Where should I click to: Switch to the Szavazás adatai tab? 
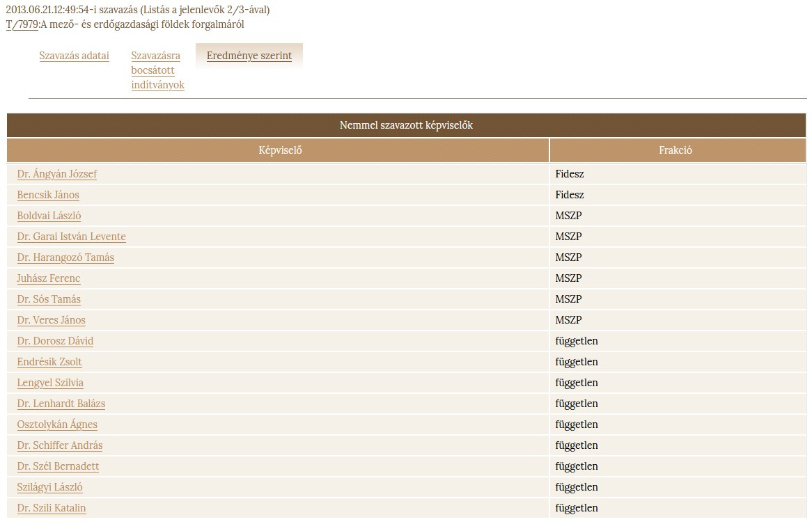[x=74, y=56]
